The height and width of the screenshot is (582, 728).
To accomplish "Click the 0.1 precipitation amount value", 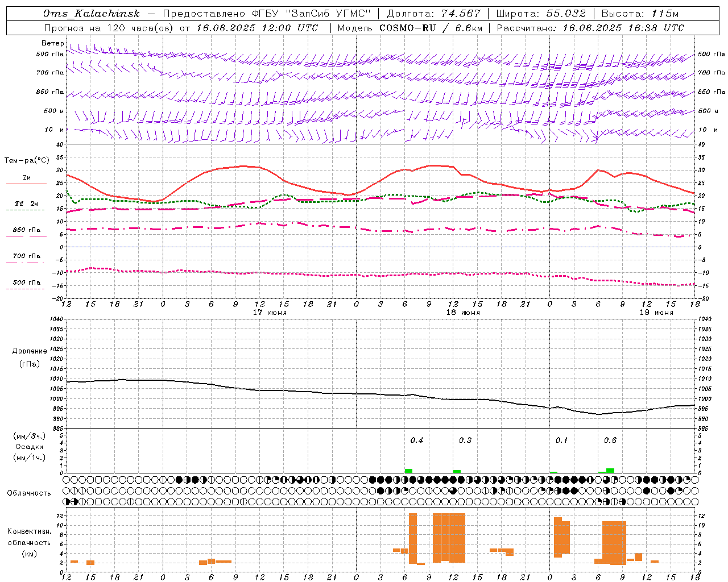I will [562, 440].
